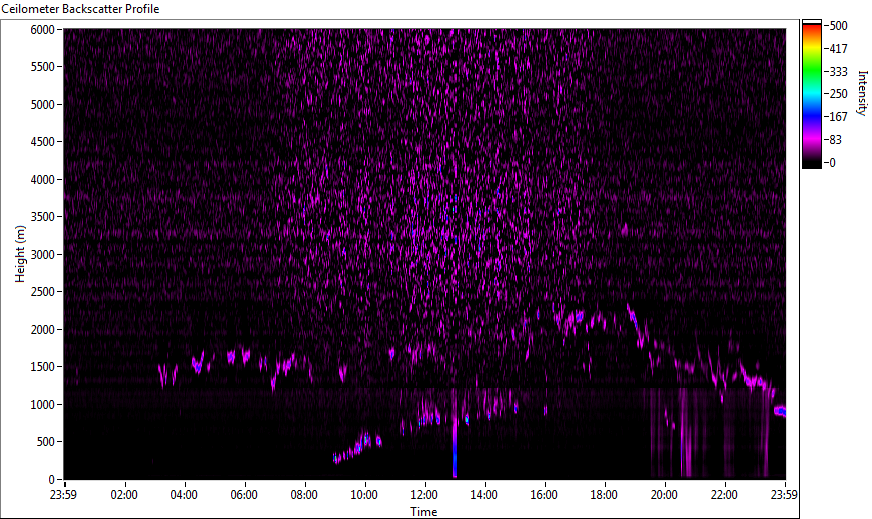The width and height of the screenshot is (872, 519).
Task: Click the 14:00 time axis tick label
Action: [484, 495]
